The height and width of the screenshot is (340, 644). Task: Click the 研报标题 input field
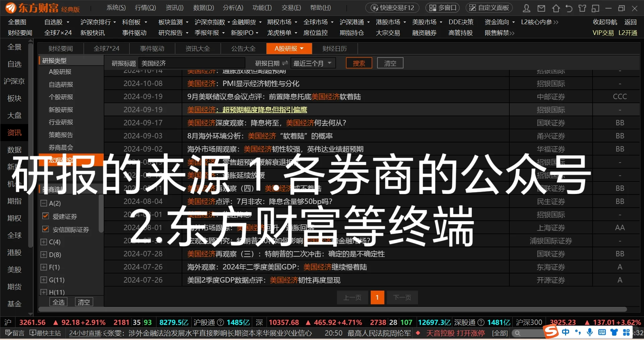click(x=192, y=63)
